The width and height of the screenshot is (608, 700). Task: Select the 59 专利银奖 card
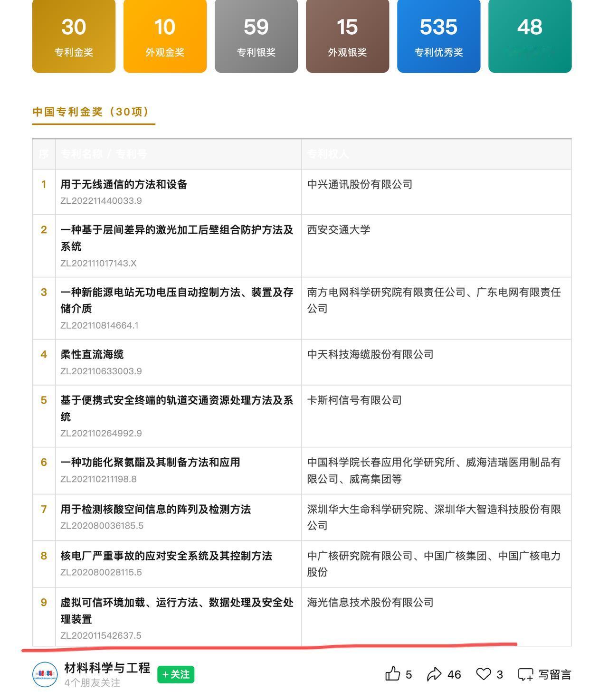[256, 36]
